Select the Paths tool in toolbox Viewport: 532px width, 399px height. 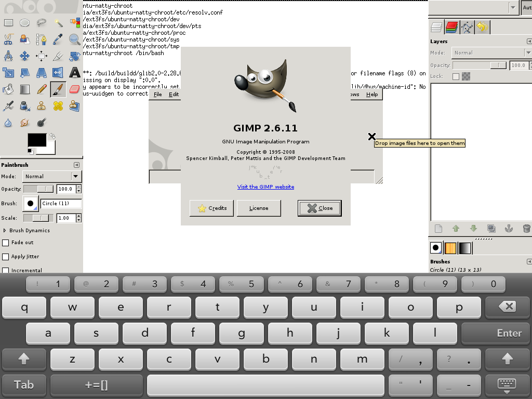pos(42,39)
